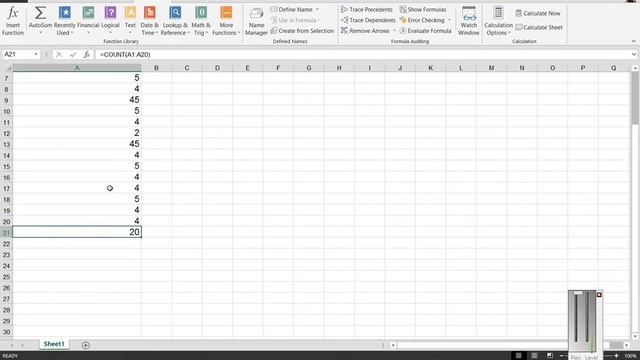Select column K header
This screenshot has width=640, height=360.
tap(431, 68)
